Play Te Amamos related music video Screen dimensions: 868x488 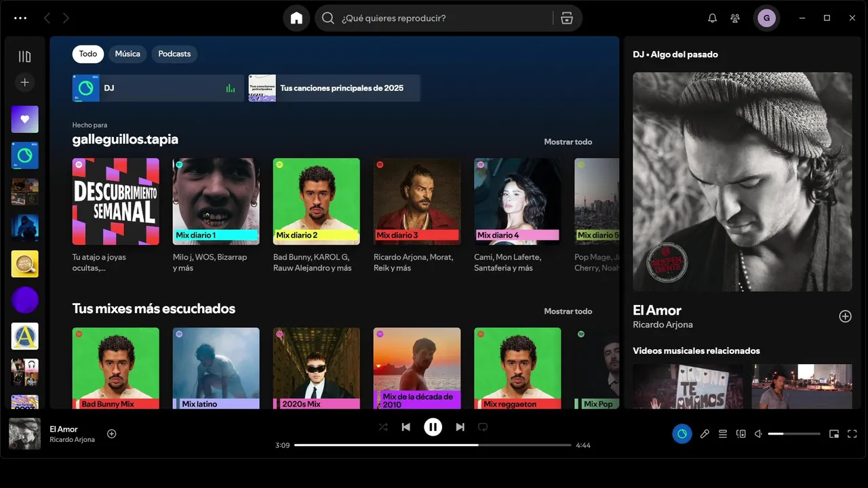point(688,386)
